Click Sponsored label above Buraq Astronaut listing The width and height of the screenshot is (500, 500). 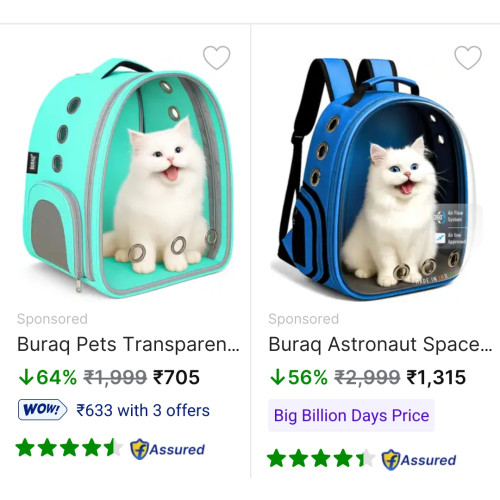(304, 319)
